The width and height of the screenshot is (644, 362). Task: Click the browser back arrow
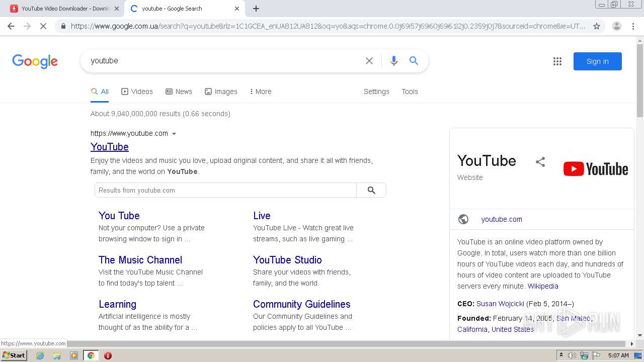11,26
